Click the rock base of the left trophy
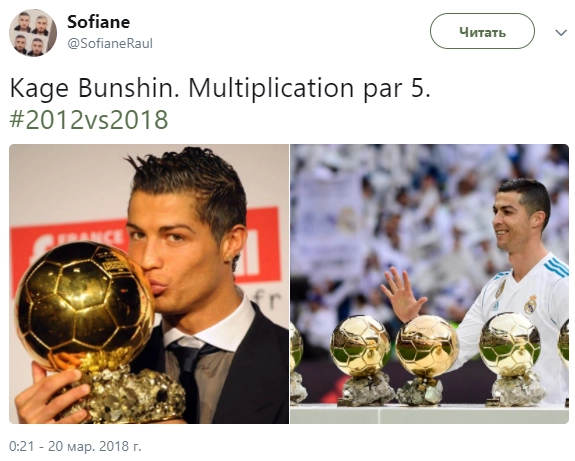 (127, 393)
